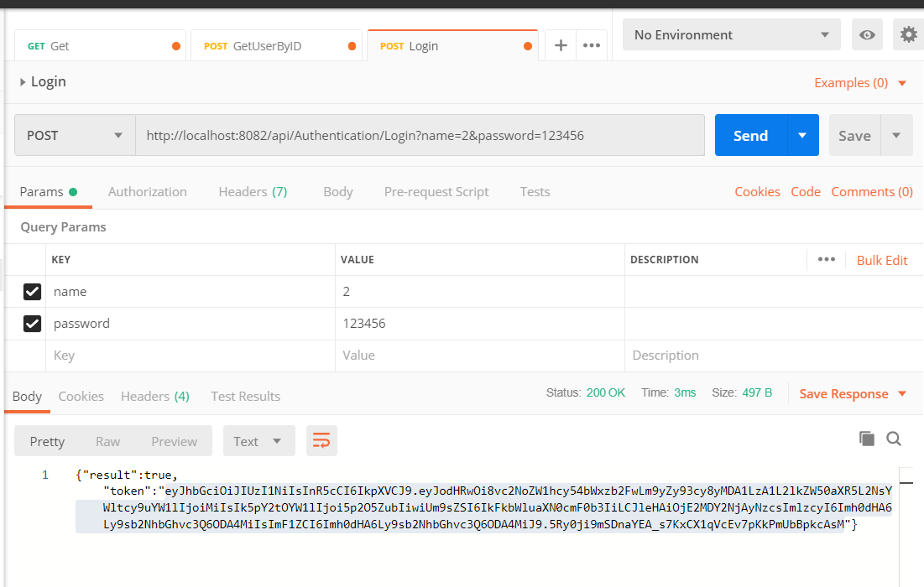Screen dimensions: 924x587
Task: Open HTTP method POST dropdown
Action: pyautogui.click(x=75, y=135)
